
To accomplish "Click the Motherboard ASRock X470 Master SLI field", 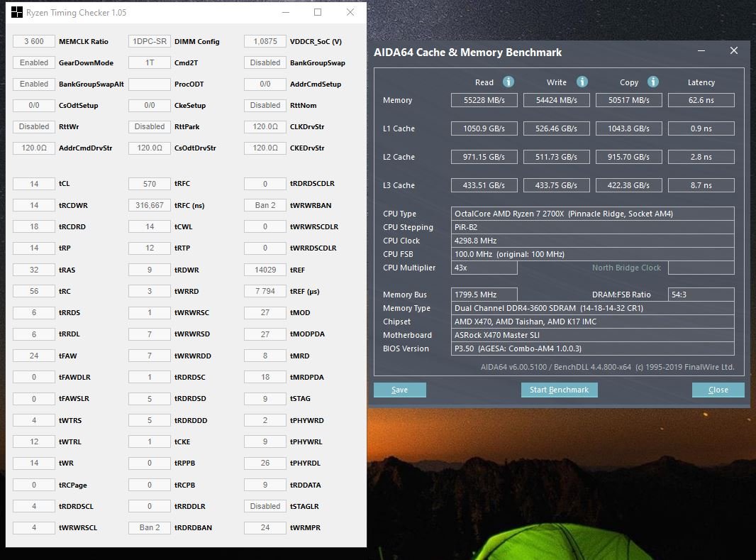I will click(593, 335).
